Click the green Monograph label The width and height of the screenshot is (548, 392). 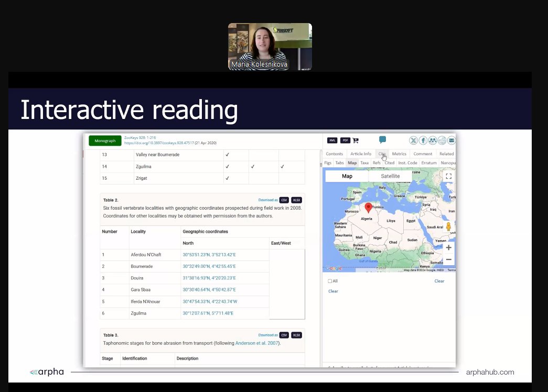pos(105,141)
